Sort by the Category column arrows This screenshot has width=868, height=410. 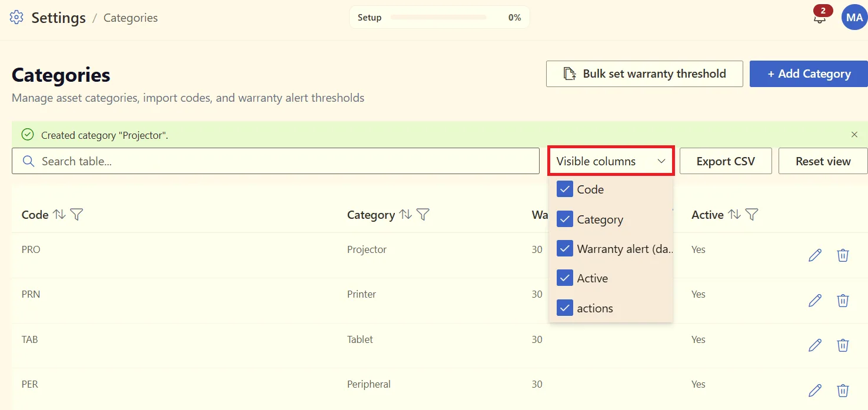[x=405, y=215]
